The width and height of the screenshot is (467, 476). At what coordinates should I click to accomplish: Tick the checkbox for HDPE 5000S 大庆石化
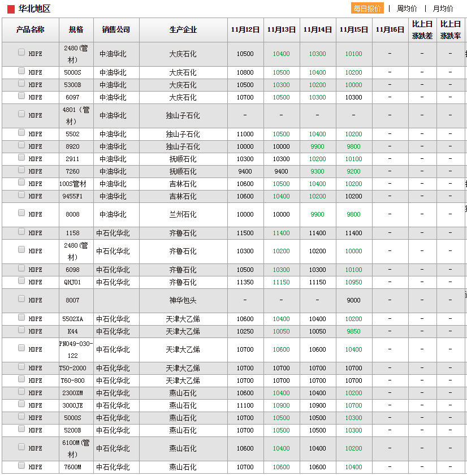coord(21,71)
